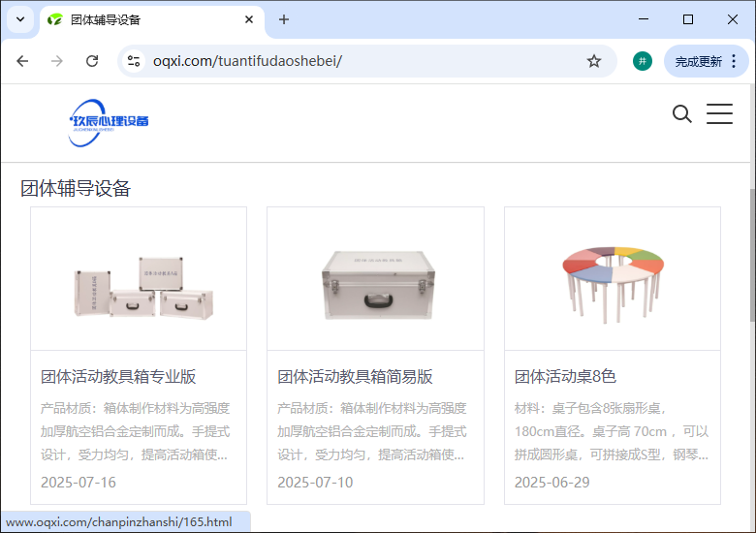Maximize the browser window
756x533 pixels.
click(x=688, y=19)
